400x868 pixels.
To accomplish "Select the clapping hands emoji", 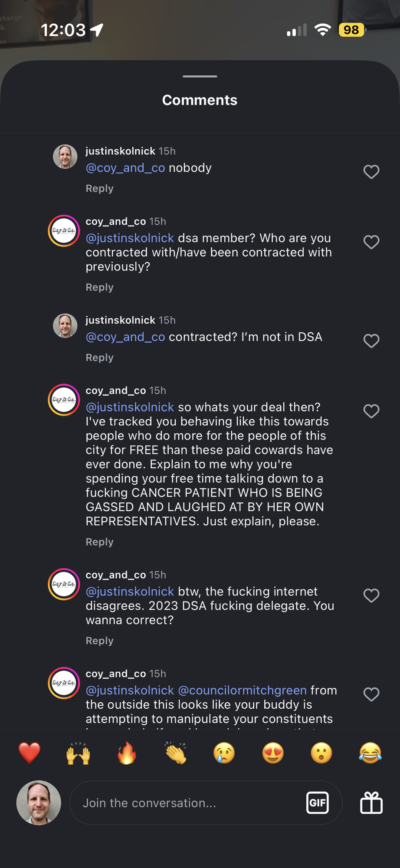I will [176, 753].
